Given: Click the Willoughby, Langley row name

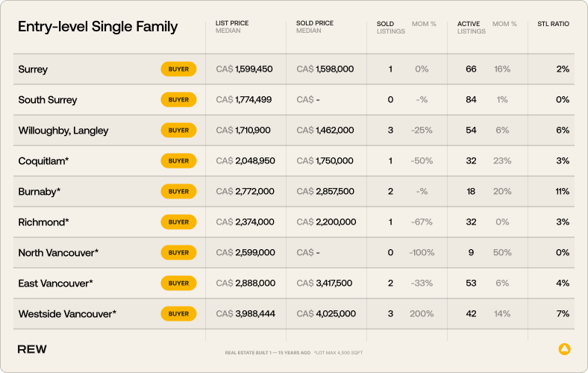Looking at the screenshot, I should [63, 131].
